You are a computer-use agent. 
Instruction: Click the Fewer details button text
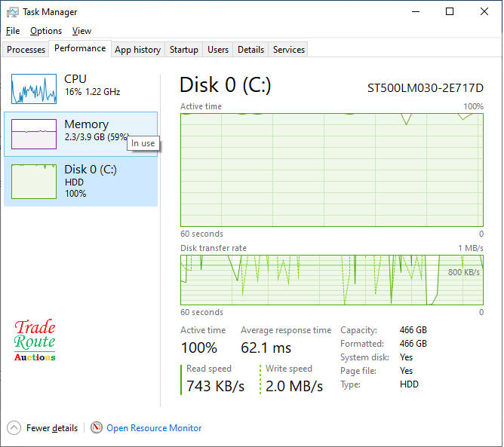[x=52, y=428]
